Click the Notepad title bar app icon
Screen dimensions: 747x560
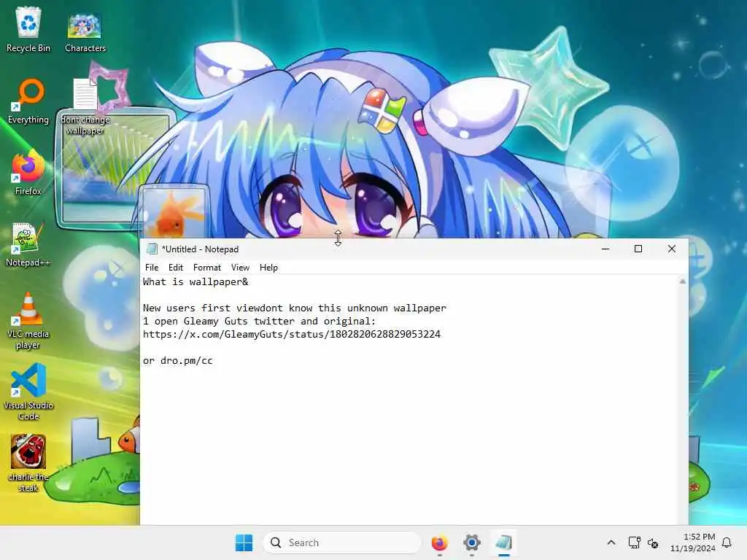pyautogui.click(x=152, y=249)
